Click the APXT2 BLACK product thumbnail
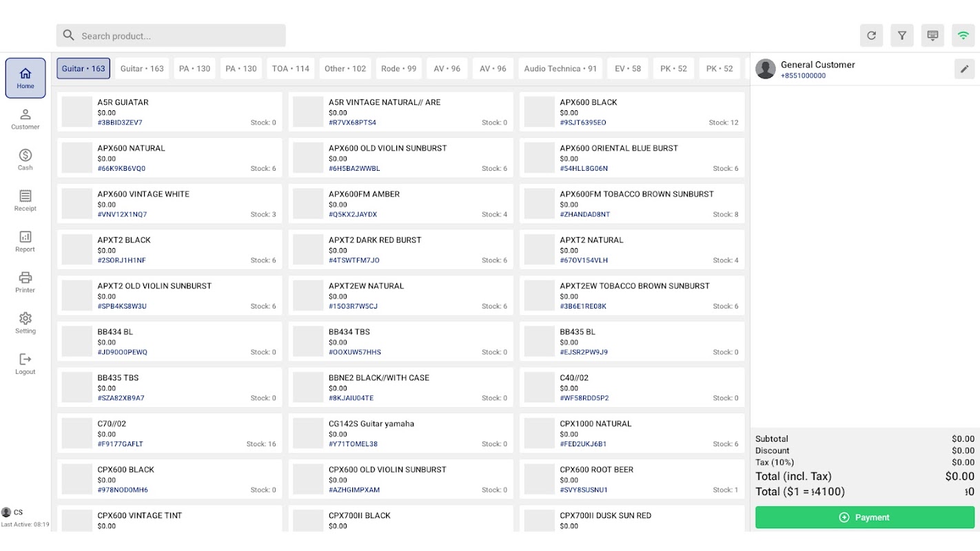 click(77, 249)
